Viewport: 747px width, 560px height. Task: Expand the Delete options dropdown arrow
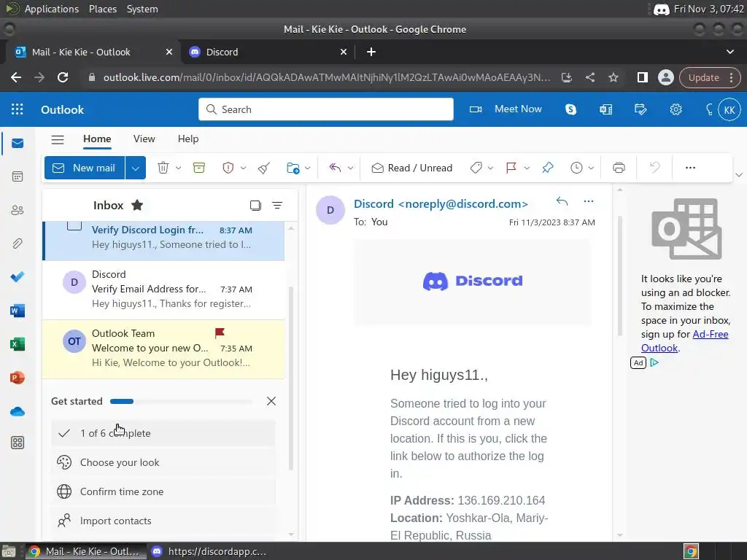[179, 168]
